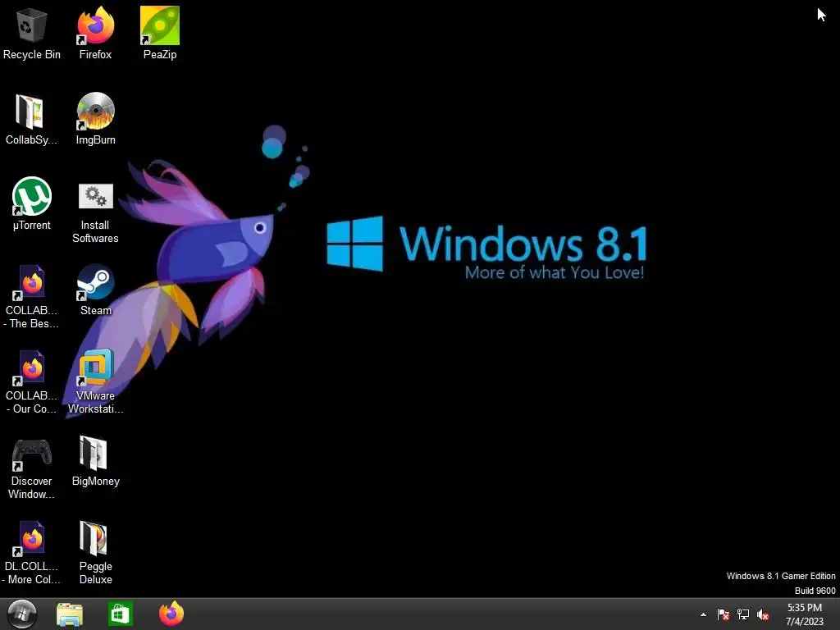Launch Firefox from the taskbar
Viewport: 840px width, 630px height.
pyautogui.click(x=171, y=614)
